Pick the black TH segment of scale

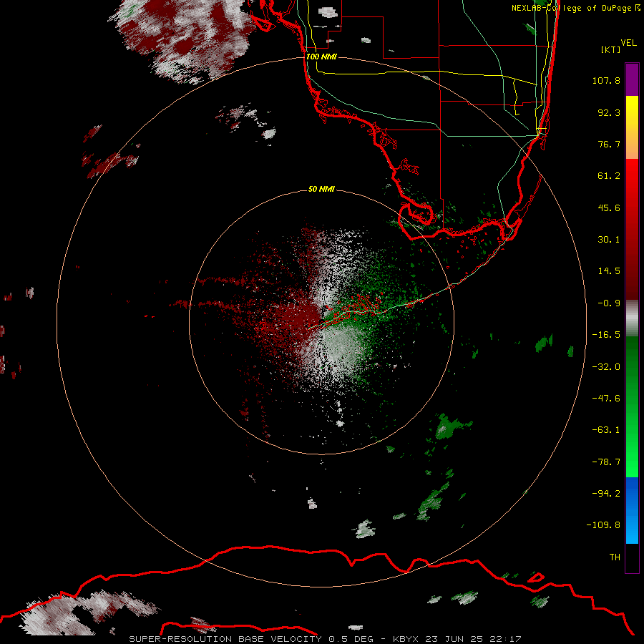[632, 557]
